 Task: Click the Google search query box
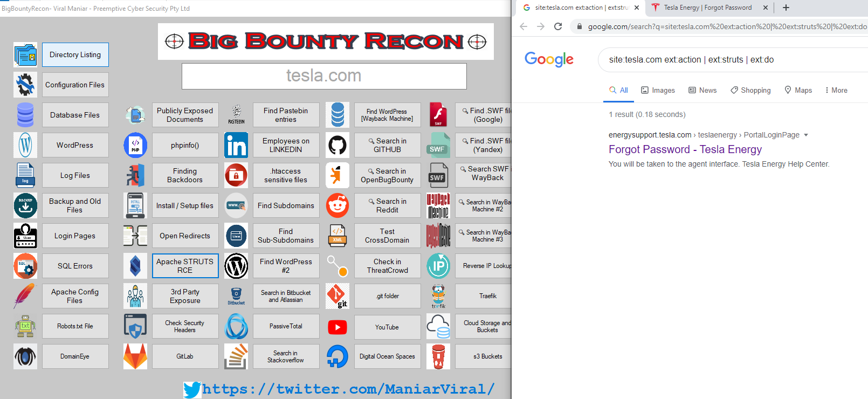point(733,60)
